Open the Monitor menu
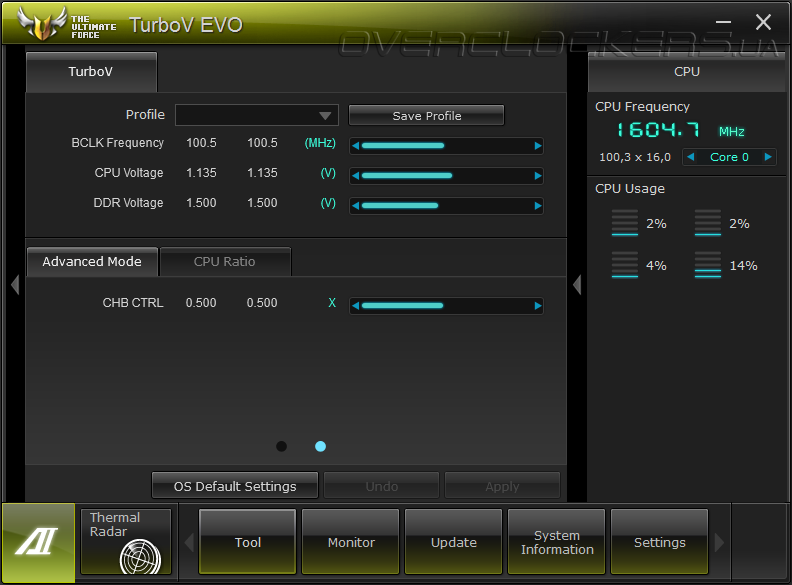This screenshot has width=792, height=585. tap(351, 542)
